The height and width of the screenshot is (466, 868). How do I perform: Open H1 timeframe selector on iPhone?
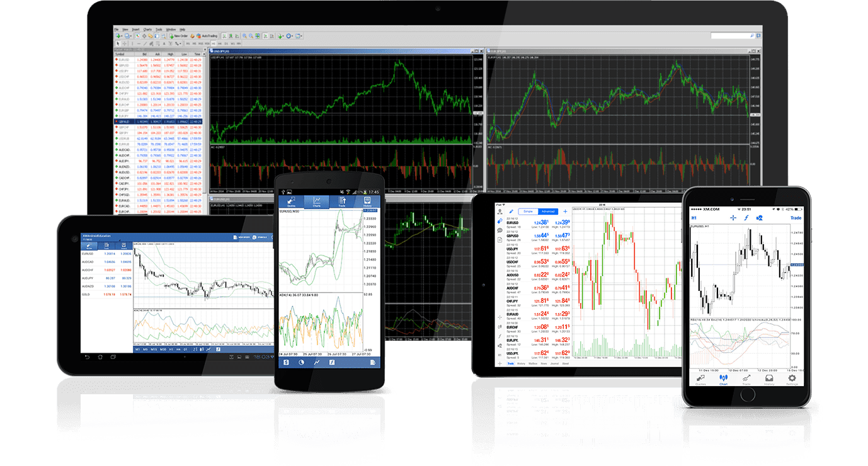(694, 218)
